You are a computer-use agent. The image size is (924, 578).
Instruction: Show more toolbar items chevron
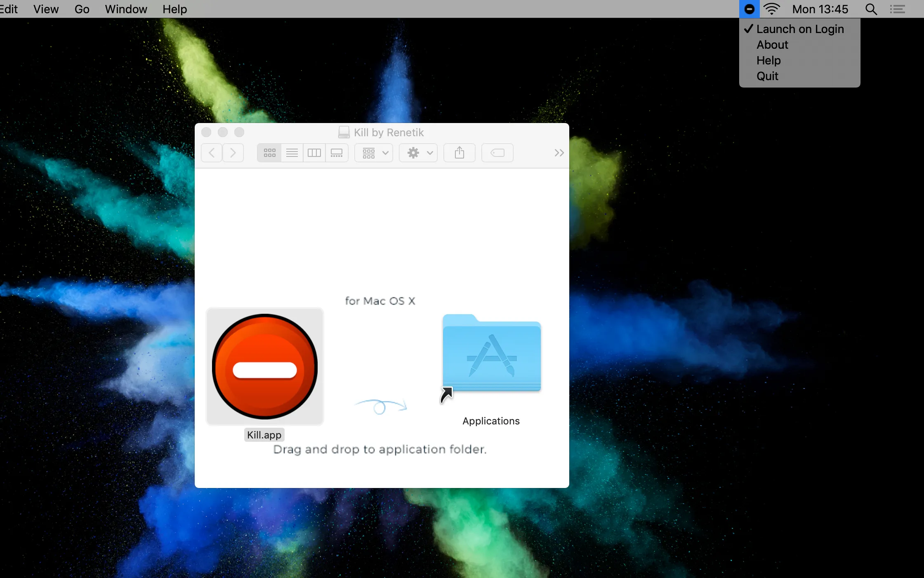[x=559, y=153]
